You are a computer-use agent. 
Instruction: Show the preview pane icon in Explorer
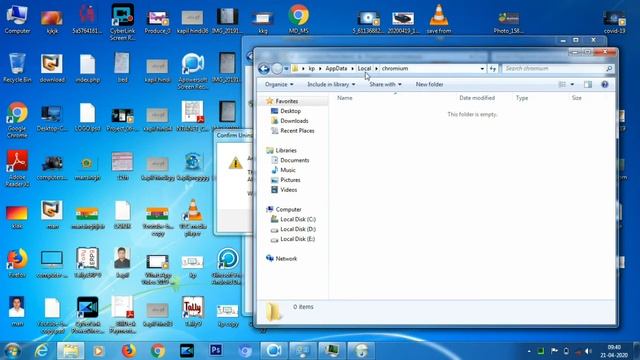tap(588, 84)
